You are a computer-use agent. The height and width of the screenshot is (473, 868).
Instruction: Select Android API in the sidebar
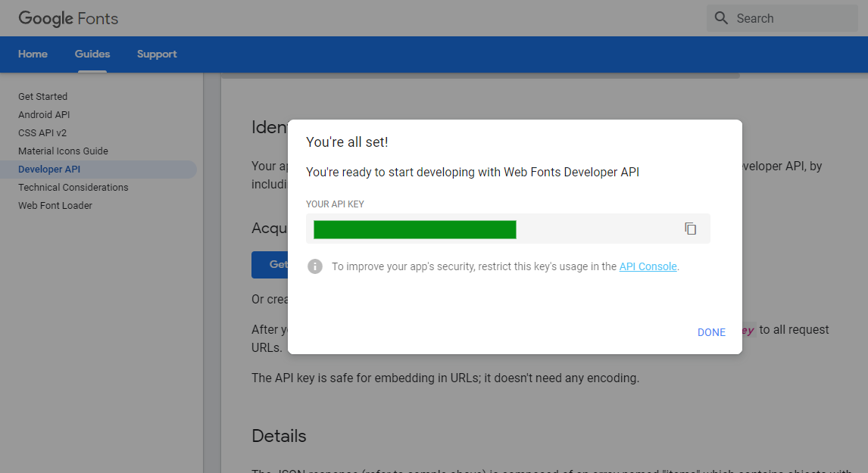coord(44,114)
